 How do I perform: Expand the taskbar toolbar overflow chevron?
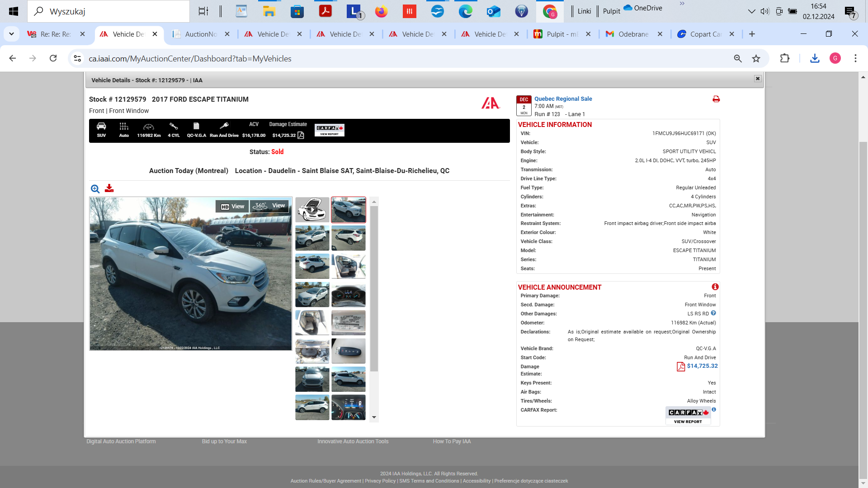(x=682, y=4)
